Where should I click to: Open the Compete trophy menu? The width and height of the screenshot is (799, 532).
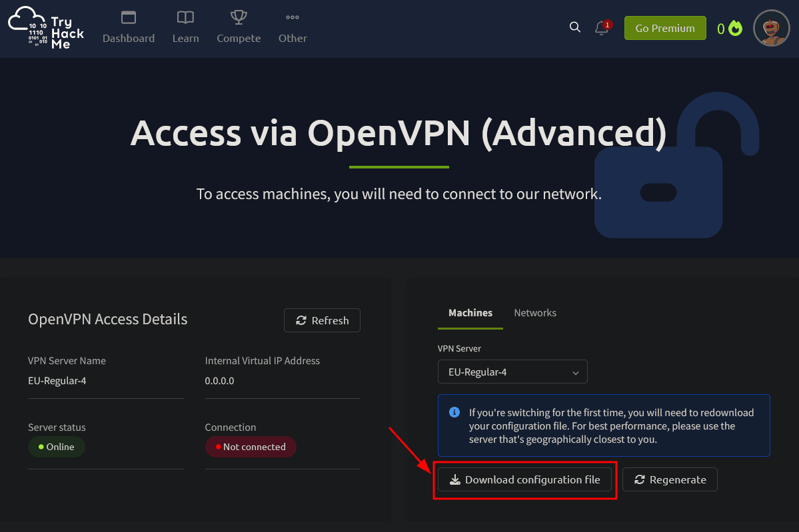click(239, 18)
